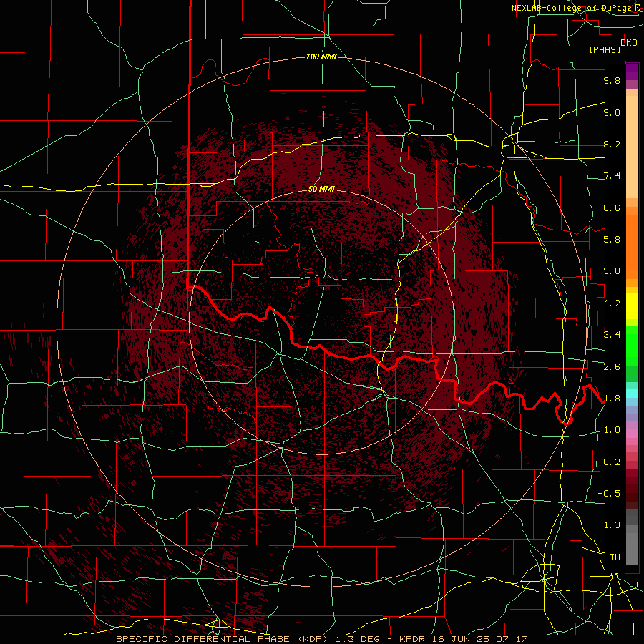Pick the yellow segment of the color bar
The width and height of the screenshot is (644, 644).
click(632, 306)
